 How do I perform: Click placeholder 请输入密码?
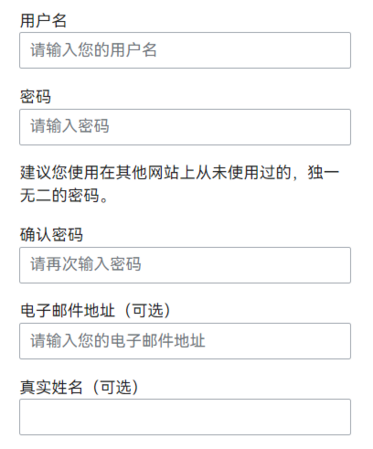click(70, 126)
